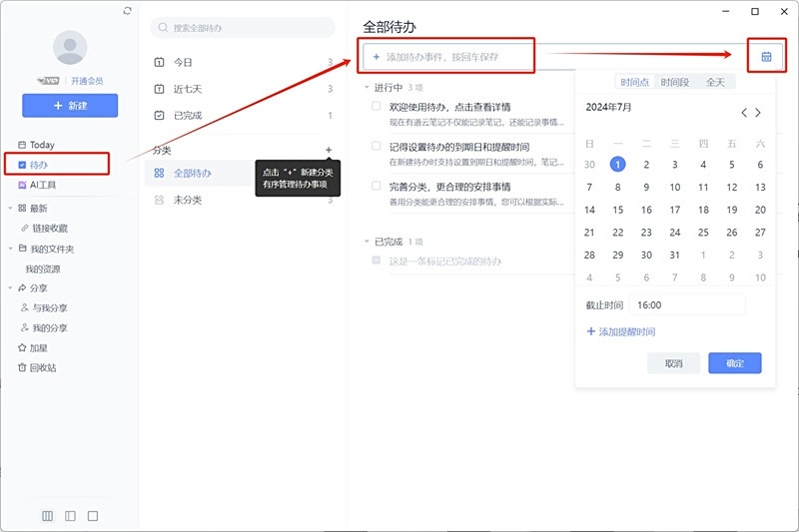Click the 新建 button
The width and height of the screenshot is (799, 532).
coord(70,106)
